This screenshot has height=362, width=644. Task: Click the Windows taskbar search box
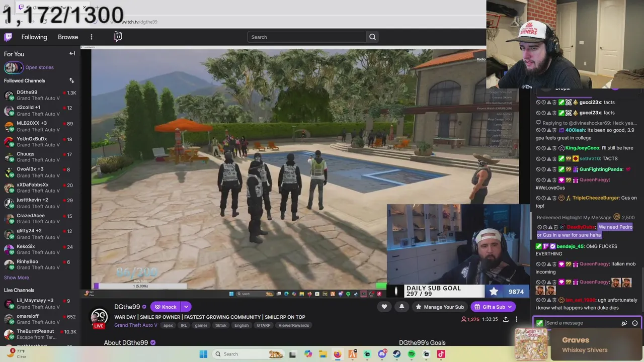pos(248,354)
